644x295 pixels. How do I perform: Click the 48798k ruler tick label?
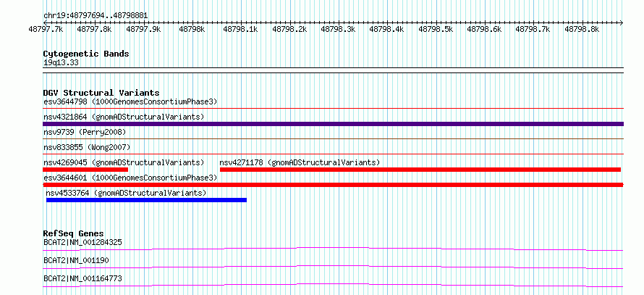click(192, 29)
